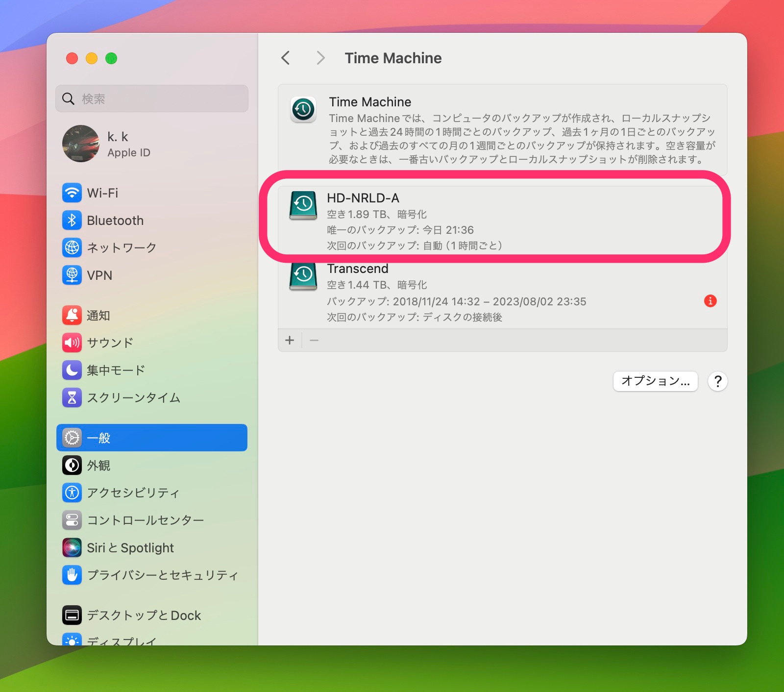Open コントロールセンター icon
This screenshot has width=784, height=692.
tap(72, 520)
